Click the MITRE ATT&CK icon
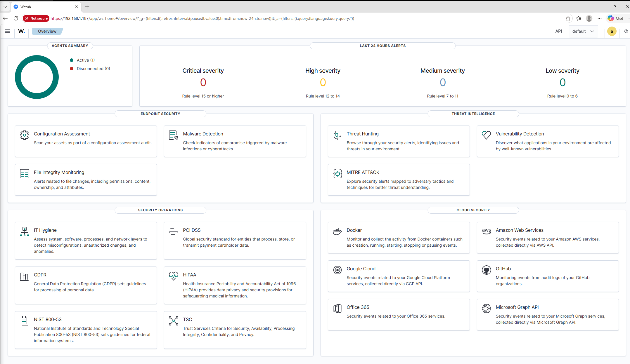 (337, 174)
